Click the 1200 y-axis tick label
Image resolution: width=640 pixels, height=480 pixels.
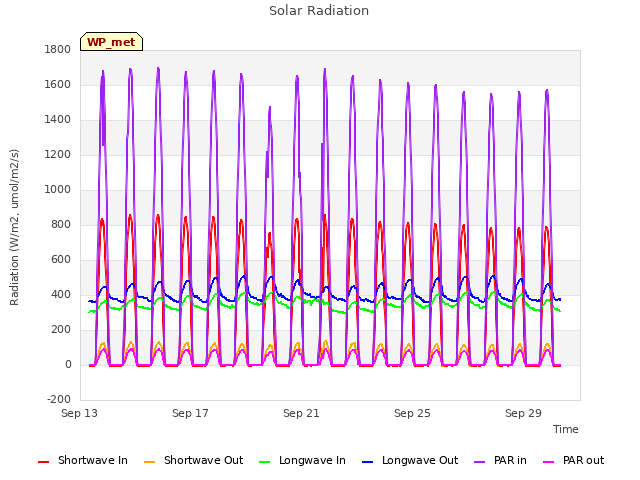[x=58, y=155]
